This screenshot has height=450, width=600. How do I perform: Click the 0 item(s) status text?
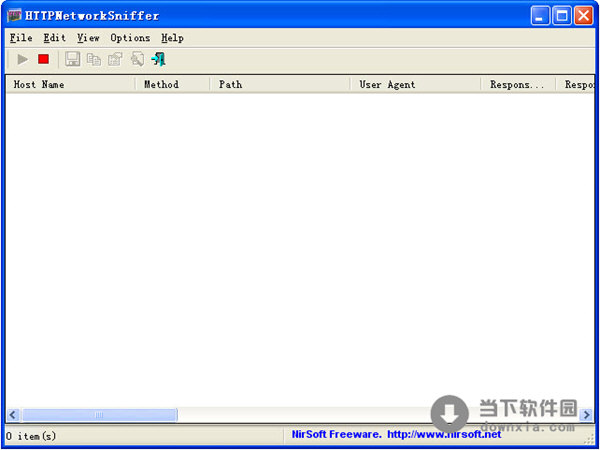[31, 435]
